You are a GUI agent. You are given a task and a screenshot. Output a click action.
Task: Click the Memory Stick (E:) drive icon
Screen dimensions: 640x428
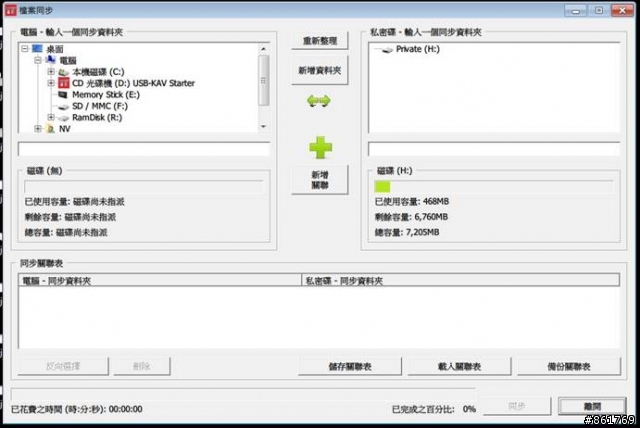click(x=63, y=95)
